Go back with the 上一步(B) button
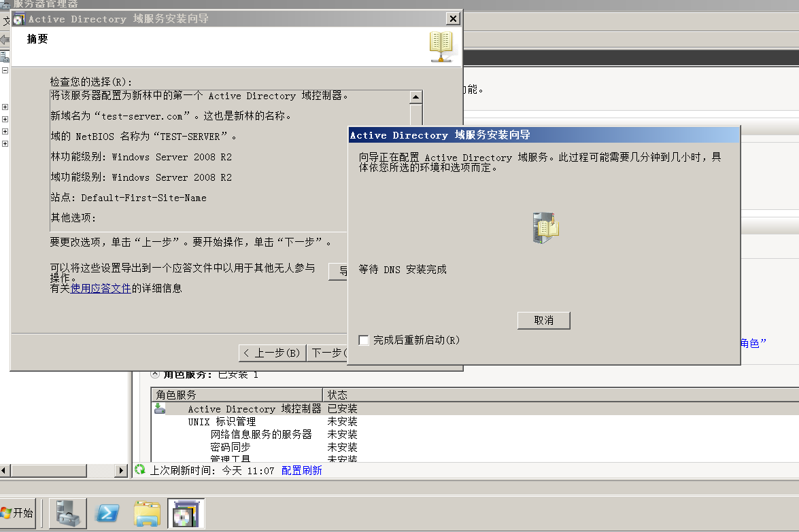Viewport: 799px width, 532px height. tap(272, 353)
